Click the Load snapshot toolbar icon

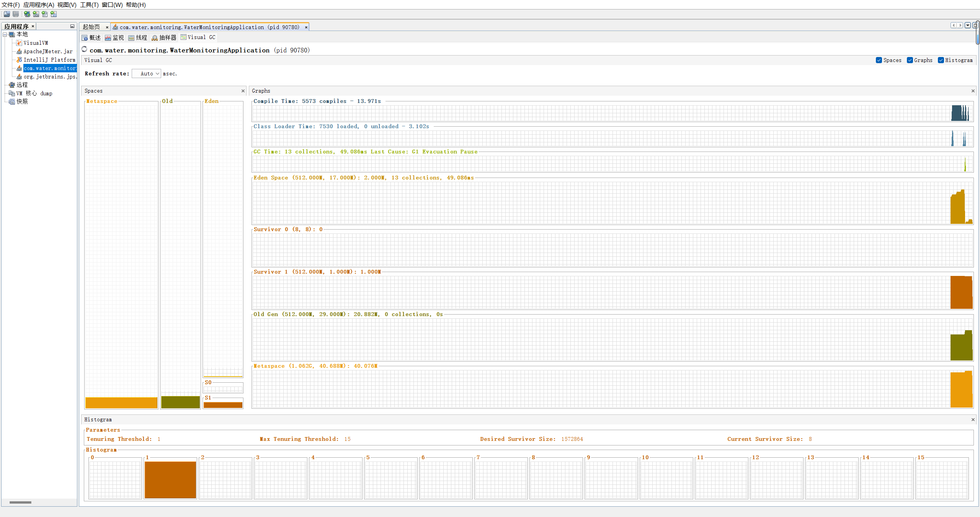[x=7, y=14]
